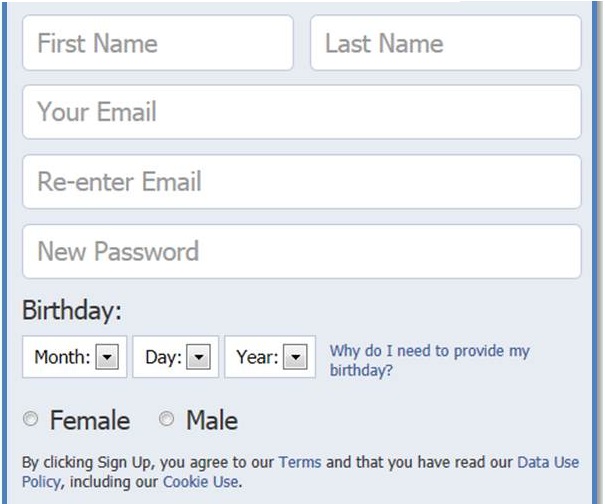Focus the Last Name text box
Screen dimensions: 605x504
coord(445,43)
